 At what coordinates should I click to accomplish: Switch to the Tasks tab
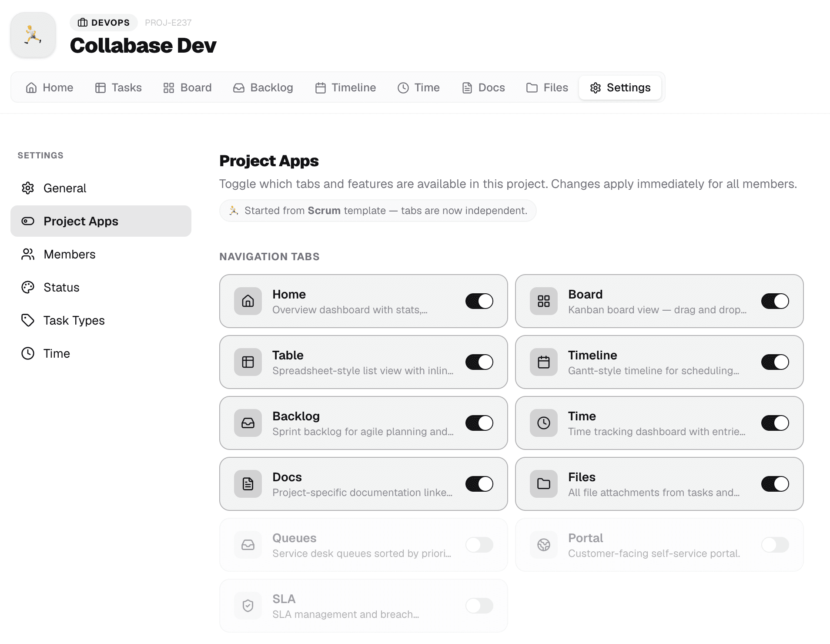pos(118,87)
